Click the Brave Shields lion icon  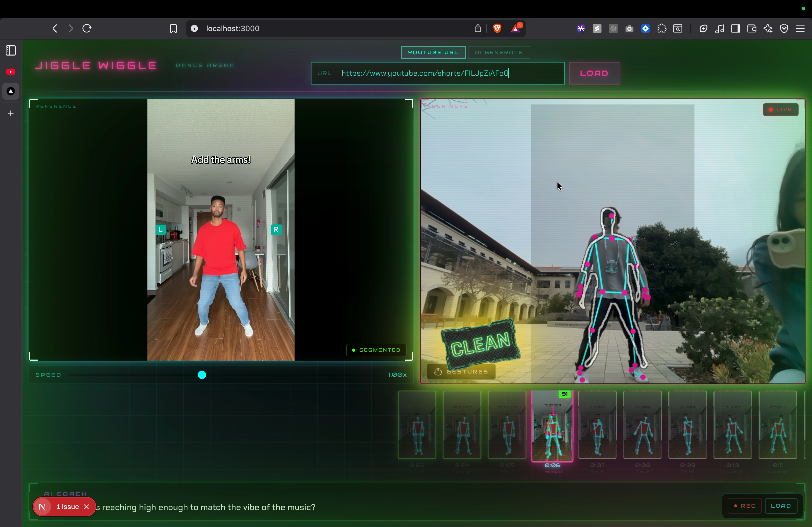click(497, 29)
